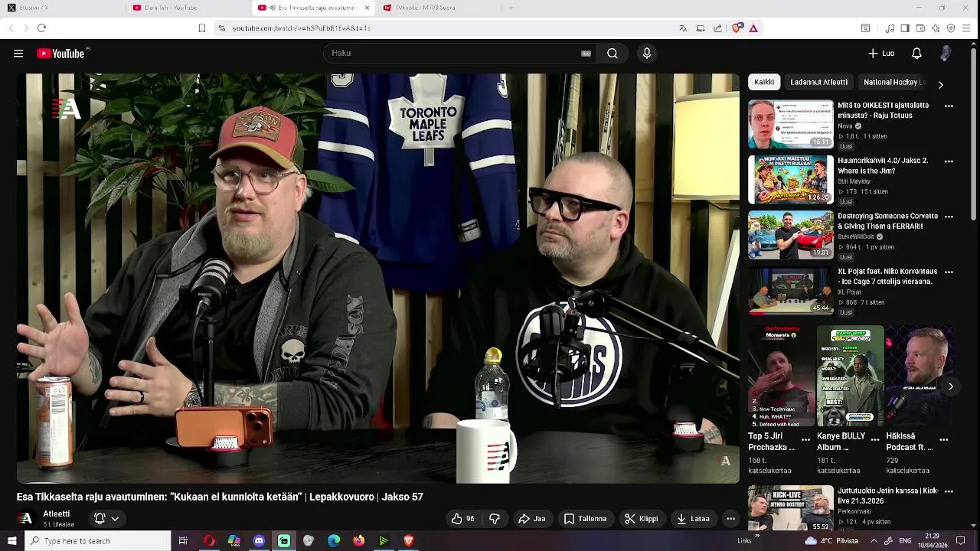Open Raju Totuus video thumbnail
The image size is (980, 551).
[791, 124]
